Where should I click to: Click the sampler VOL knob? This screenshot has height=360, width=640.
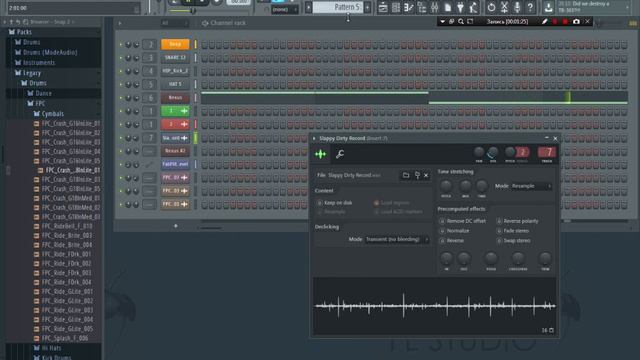click(493, 153)
